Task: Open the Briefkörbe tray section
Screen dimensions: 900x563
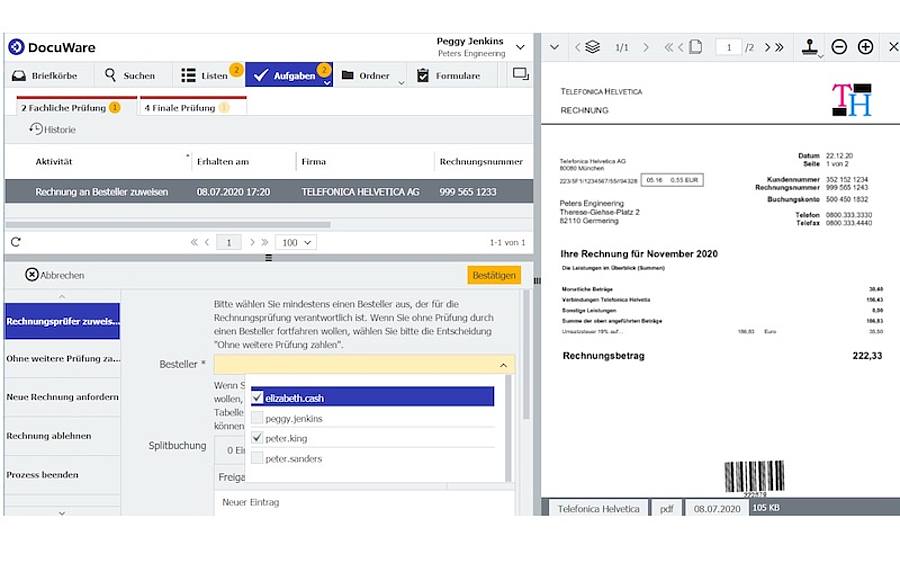Action: (x=45, y=75)
